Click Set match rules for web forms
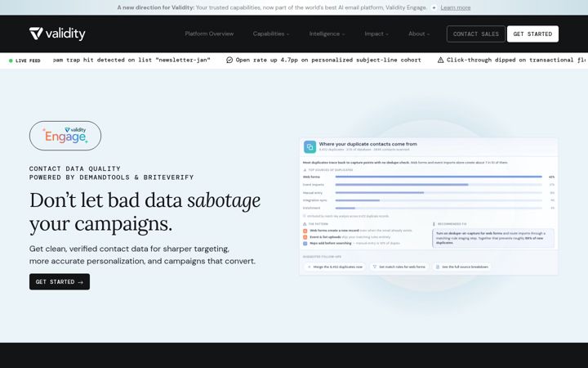 coord(399,267)
